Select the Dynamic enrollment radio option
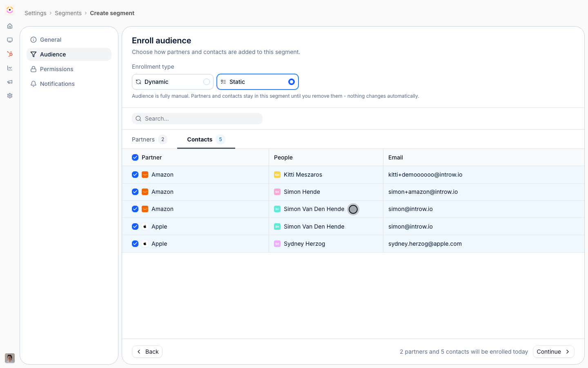588x368 pixels. click(173, 82)
